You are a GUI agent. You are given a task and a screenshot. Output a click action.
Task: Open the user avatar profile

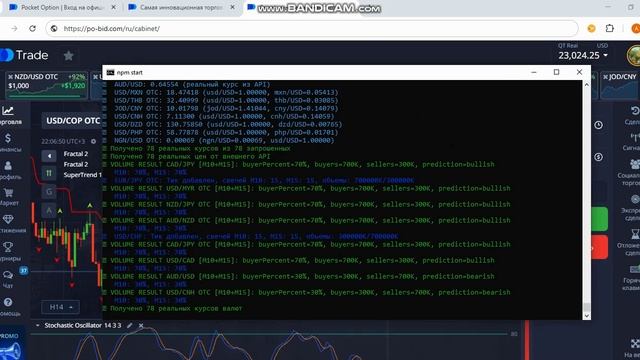(634, 56)
